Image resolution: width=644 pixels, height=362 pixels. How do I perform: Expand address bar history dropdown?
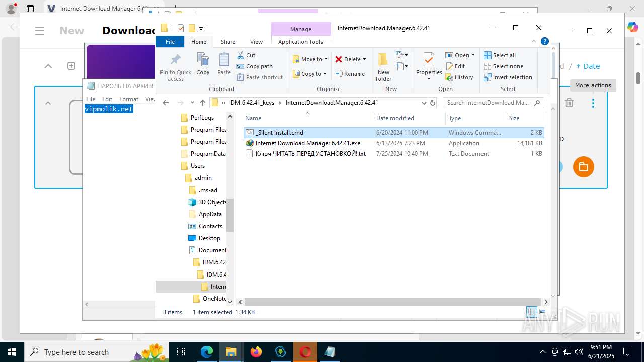point(424,103)
